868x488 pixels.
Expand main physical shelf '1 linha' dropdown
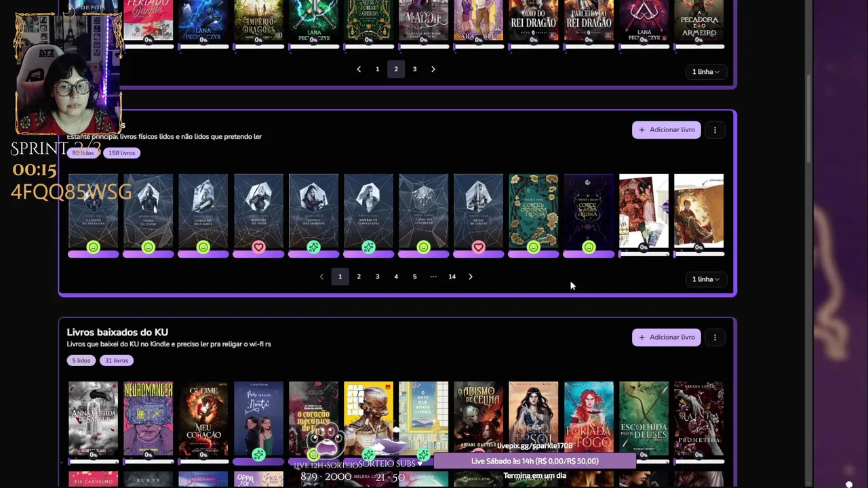tap(706, 279)
